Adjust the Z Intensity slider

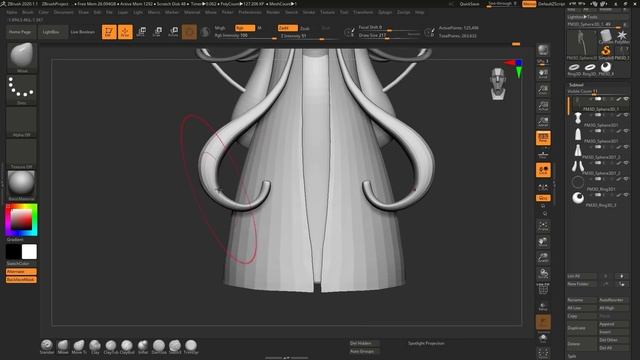click(x=309, y=36)
